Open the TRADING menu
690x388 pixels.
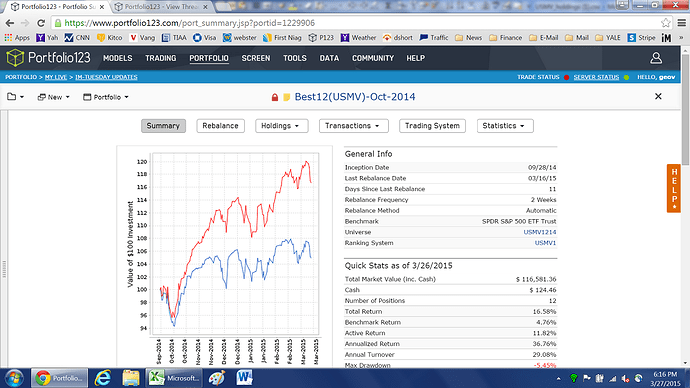[161, 58]
